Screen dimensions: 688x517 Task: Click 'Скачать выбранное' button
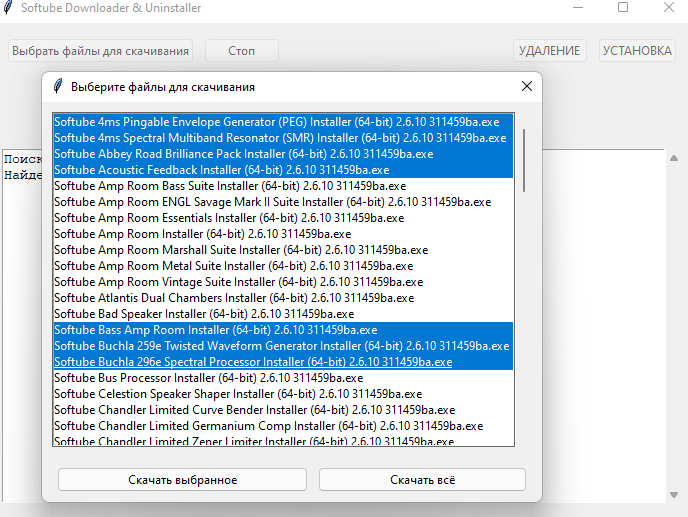[182, 480]
